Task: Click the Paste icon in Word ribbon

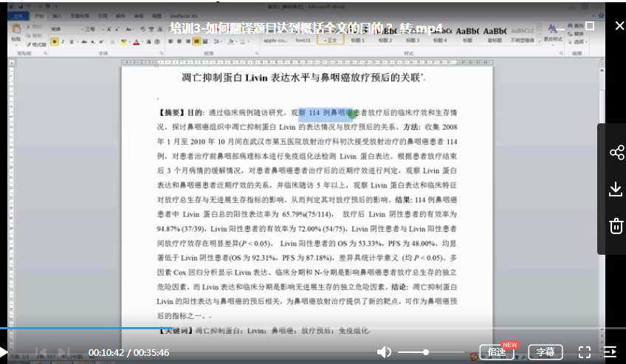Action: 17,32
